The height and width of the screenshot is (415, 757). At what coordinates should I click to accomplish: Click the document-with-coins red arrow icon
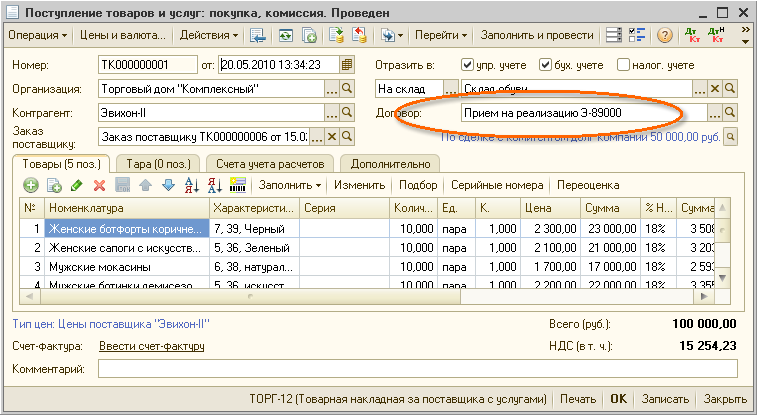point(359,35)
